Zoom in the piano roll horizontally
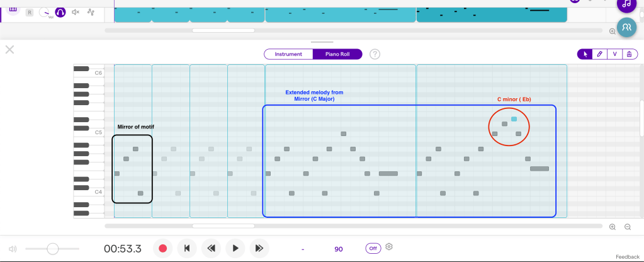Viewport: 644px width, 262px height. [x=612, y=227]
